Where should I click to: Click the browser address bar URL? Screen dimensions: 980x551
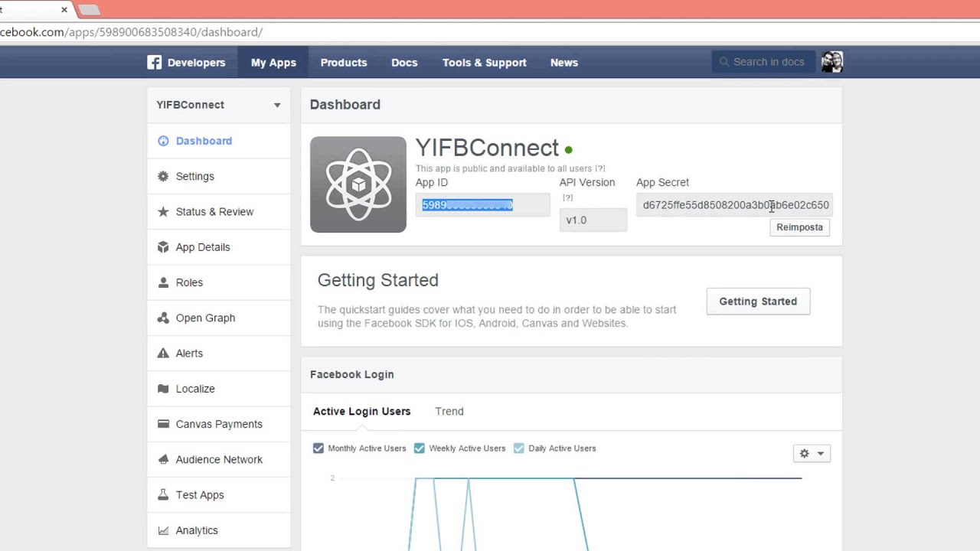[x=132, y=32]
